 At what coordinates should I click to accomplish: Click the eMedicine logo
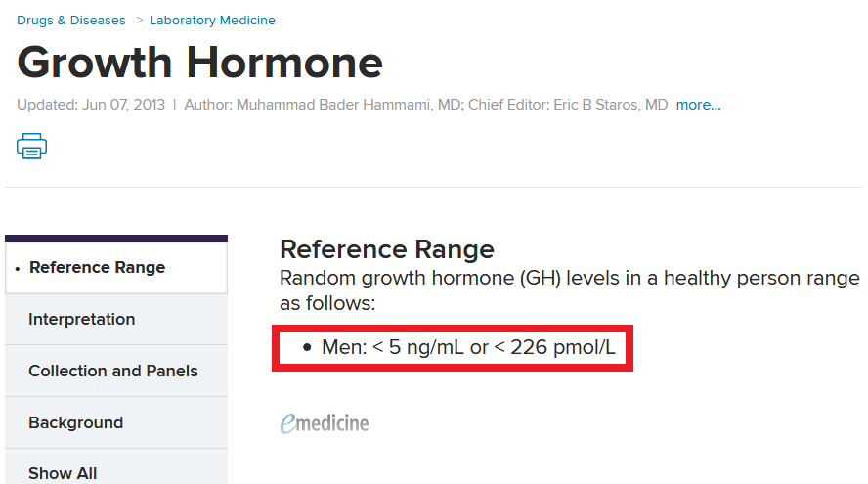click(x=325, y=423)
